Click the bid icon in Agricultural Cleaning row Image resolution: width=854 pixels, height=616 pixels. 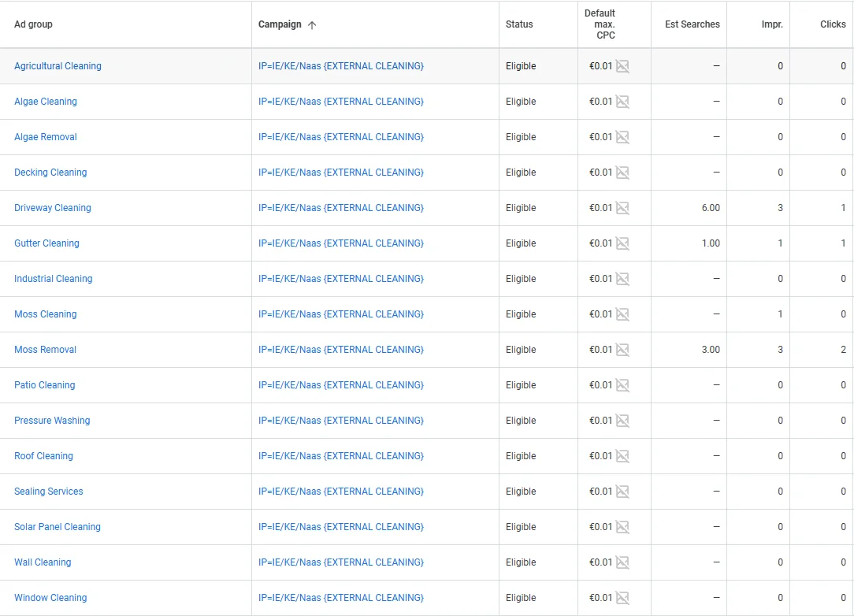coord(622,66)
